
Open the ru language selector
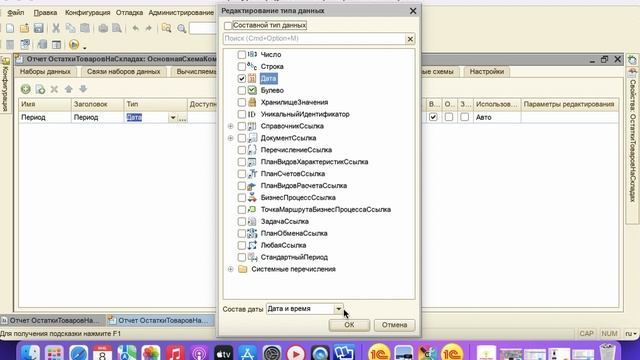631,334
